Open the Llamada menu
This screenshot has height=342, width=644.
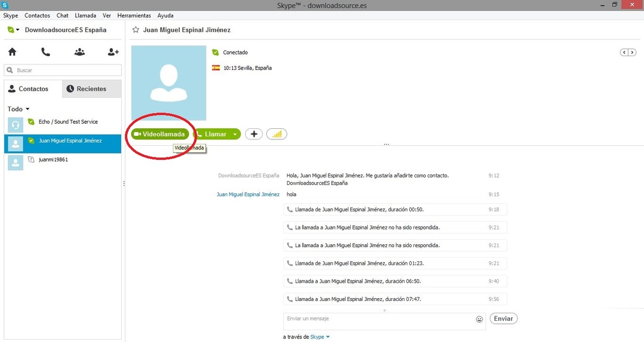85,15
